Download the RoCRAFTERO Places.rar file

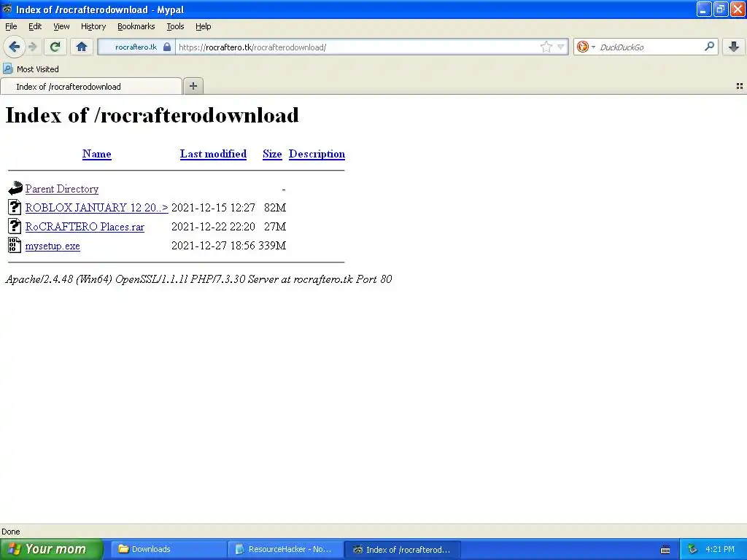tap(85, 227)
